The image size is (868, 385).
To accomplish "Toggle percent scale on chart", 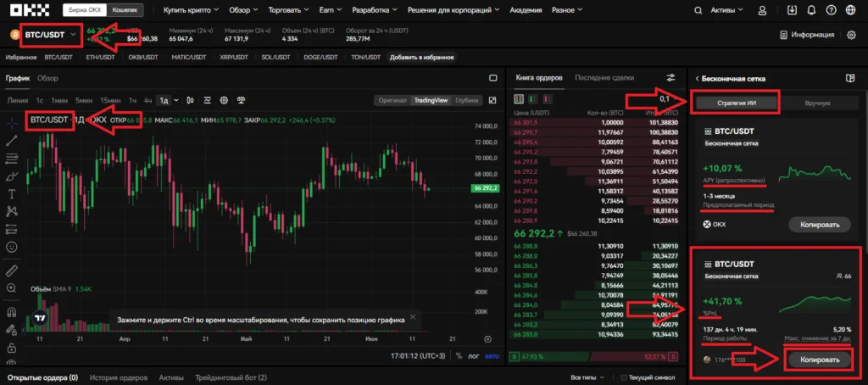I will [x=459, y=356].
